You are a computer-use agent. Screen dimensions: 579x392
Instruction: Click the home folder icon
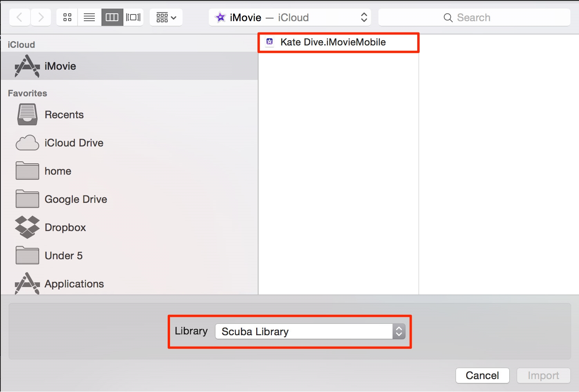[x=27, y=171]
